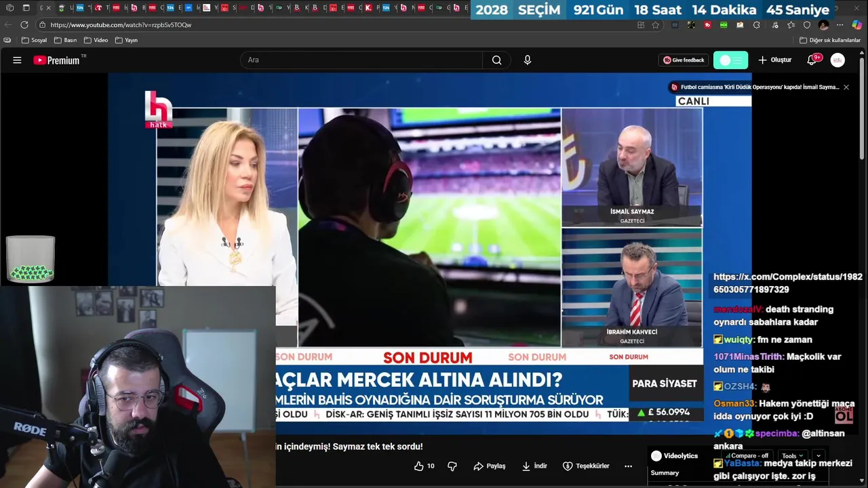The height and width of the screenshot is (488, 868).
Task: Download the video with İndir
Action: 534,466
